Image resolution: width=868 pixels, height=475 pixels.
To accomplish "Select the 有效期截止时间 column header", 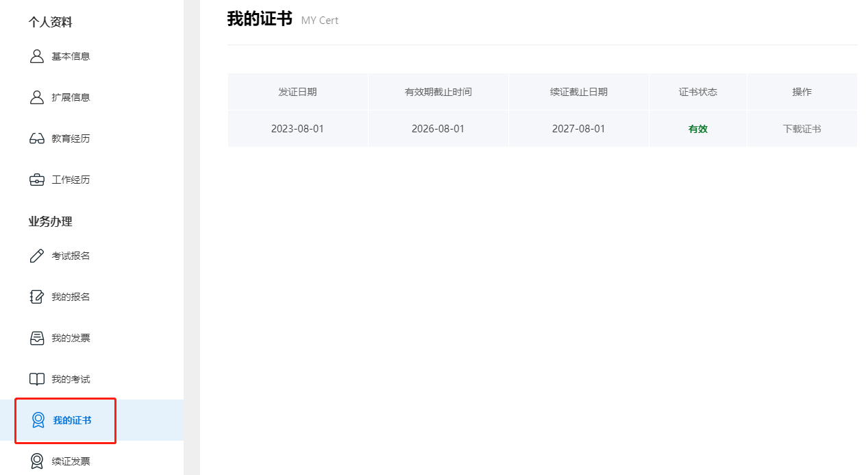I will coord(438,91).
